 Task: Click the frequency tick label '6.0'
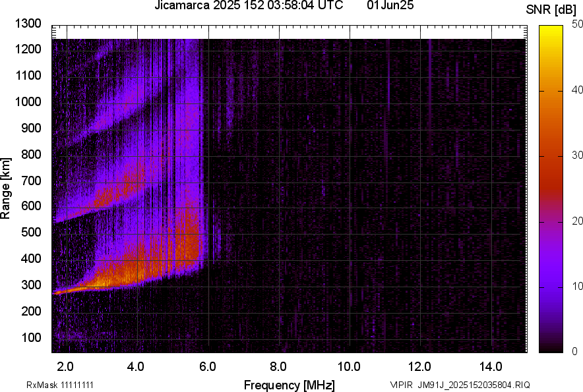tap(208, 367)
